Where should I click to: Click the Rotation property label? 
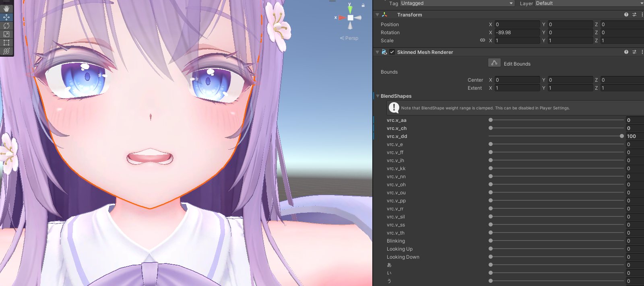(390, 33)
